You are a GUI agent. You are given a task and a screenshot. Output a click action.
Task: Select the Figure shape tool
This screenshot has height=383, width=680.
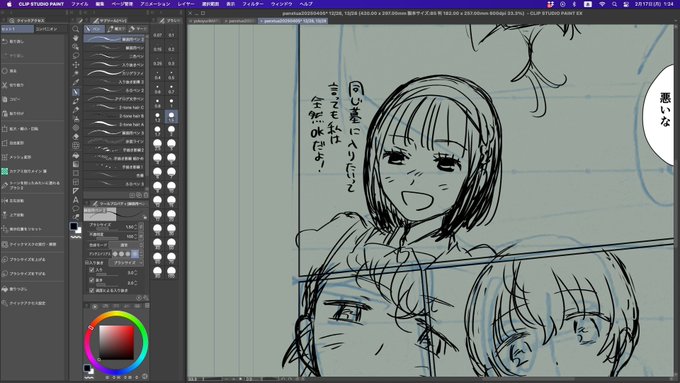pyautogui.click(x=76, y=173)
